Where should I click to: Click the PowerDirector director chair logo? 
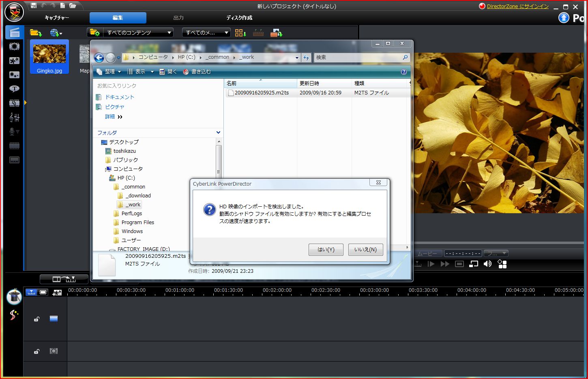(14, 12)
